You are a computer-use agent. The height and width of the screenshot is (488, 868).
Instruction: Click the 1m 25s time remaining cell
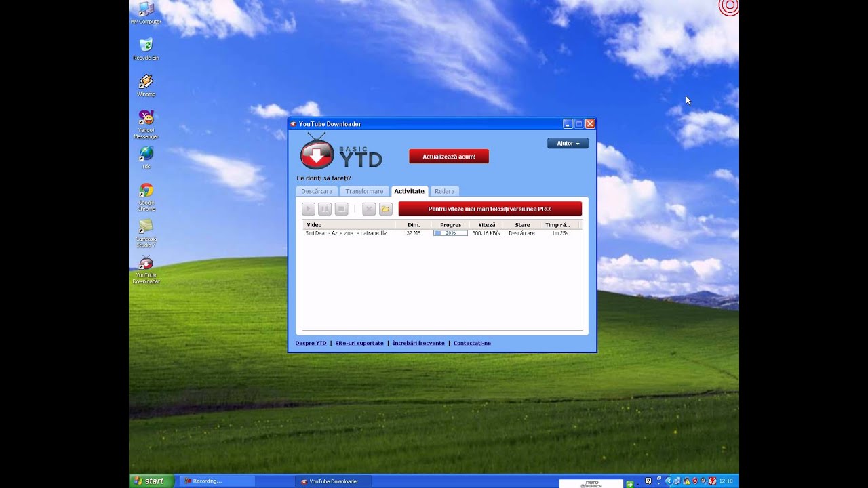(x=560, y=233)
